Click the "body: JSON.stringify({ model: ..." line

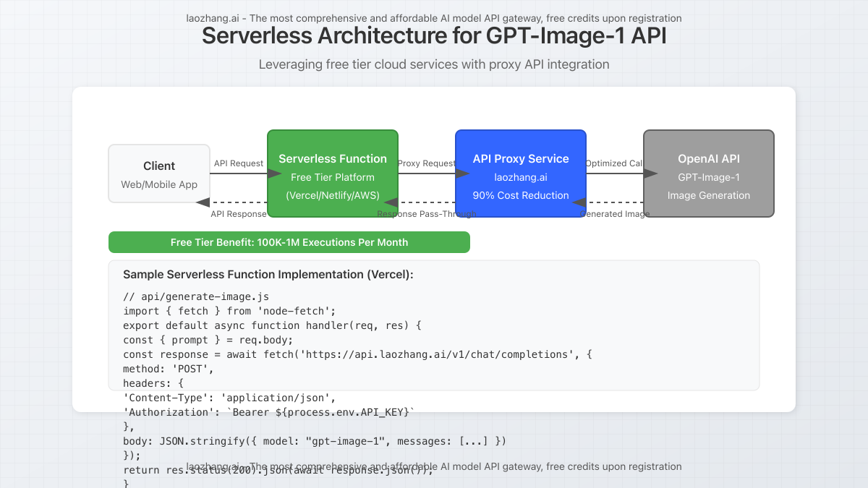[315, 441]
